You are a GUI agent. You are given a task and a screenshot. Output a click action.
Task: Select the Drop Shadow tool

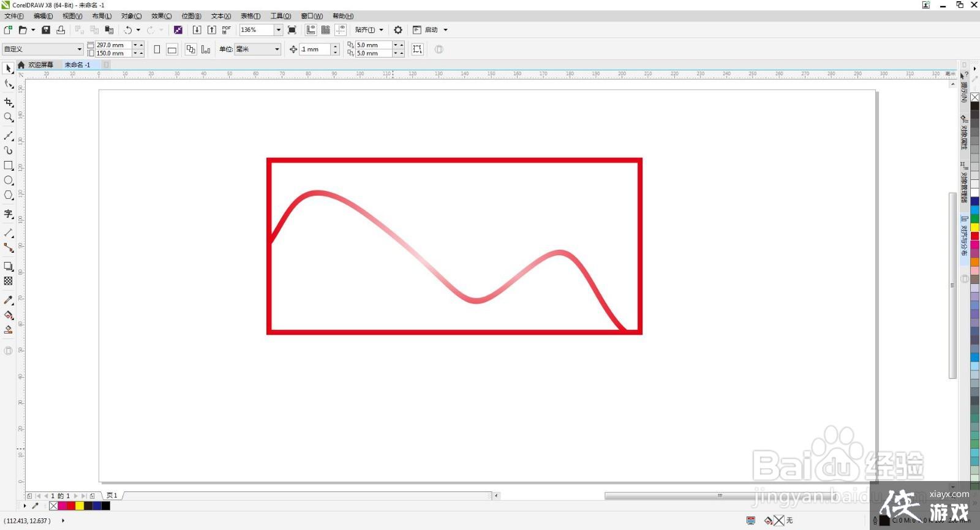(9, 266)
